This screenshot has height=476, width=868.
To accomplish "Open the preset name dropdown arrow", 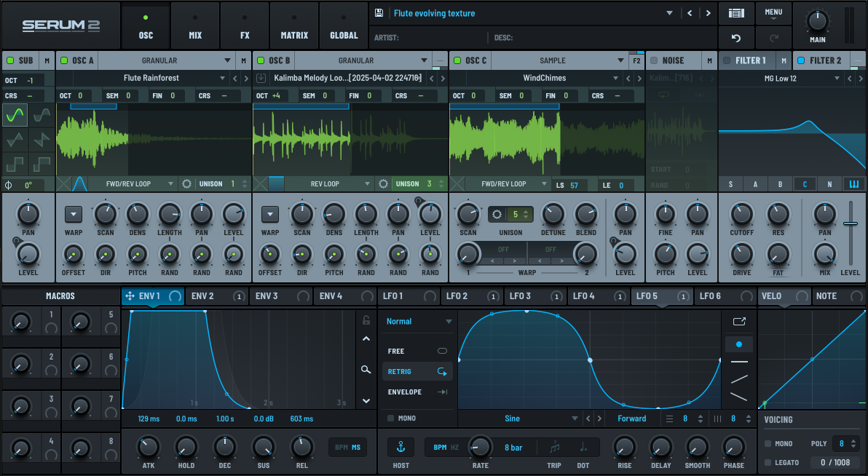I will (x=669, y=12).
